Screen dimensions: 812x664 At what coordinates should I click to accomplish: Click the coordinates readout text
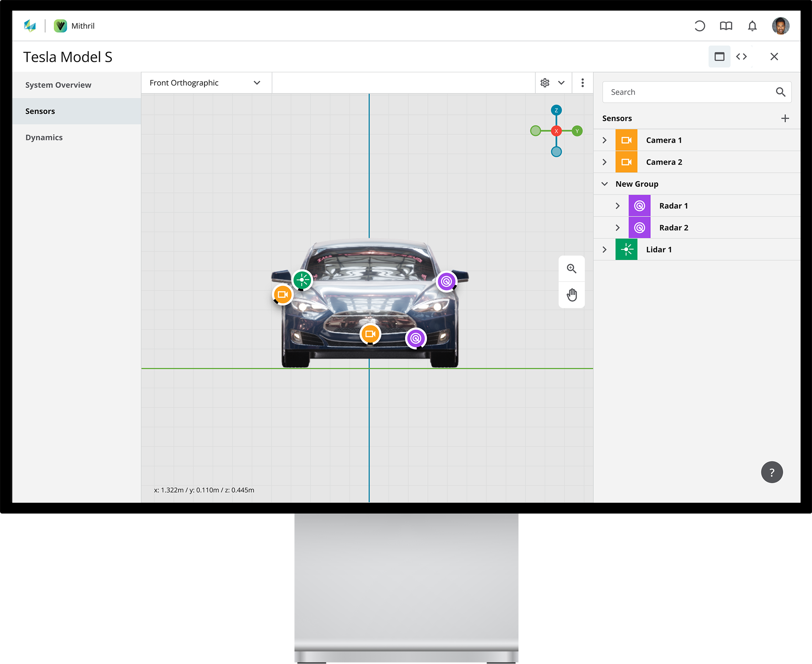[x=204, y=490]
